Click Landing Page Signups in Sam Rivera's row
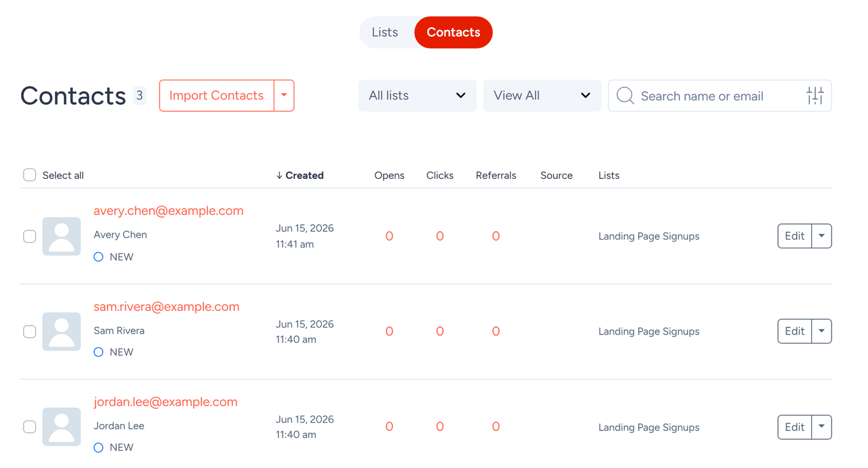Image resolution: width=868 pixels, height=468 pixels. point(648,331)
